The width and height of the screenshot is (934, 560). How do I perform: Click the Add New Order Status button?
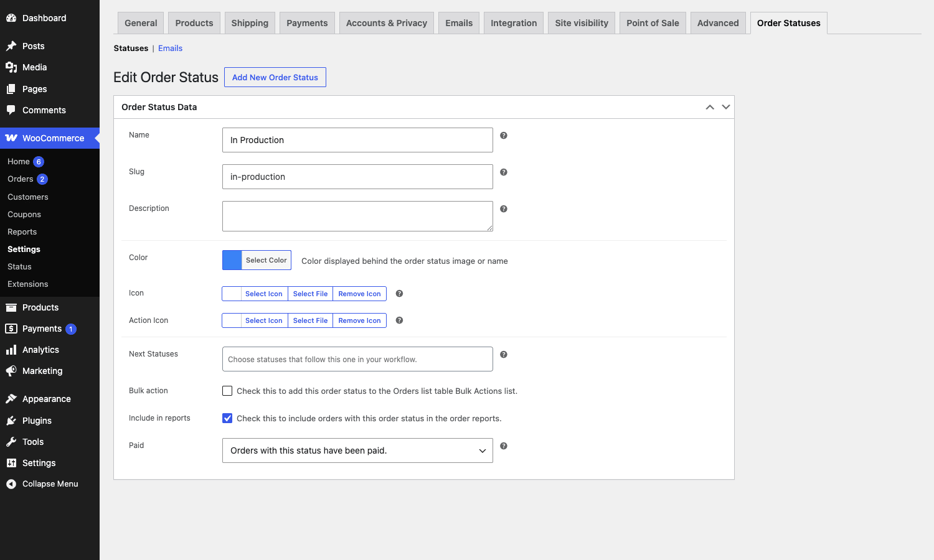point(275,77)
